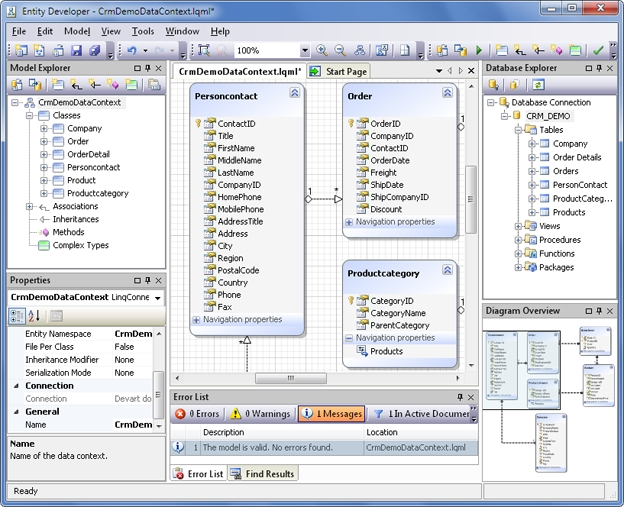Viewport: 624px width, 507px height.
Task: Pin the Error List panel
Action: tap(460, 397)
